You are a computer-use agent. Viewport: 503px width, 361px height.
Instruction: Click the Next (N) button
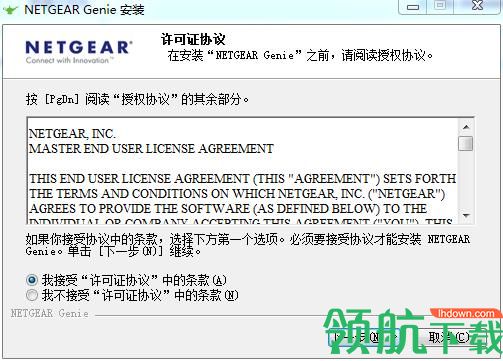click(x=365, y=337)
